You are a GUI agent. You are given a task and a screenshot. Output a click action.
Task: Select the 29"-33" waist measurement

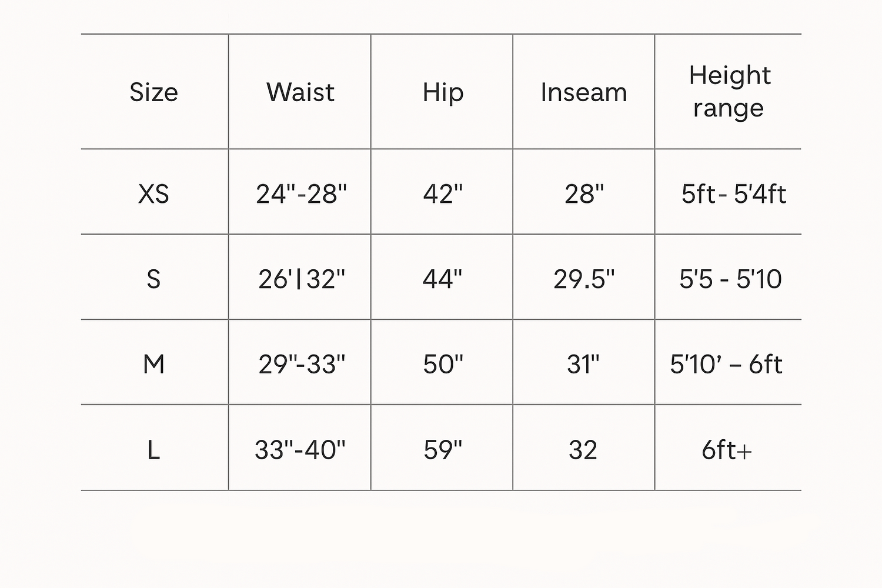[302, 364]
